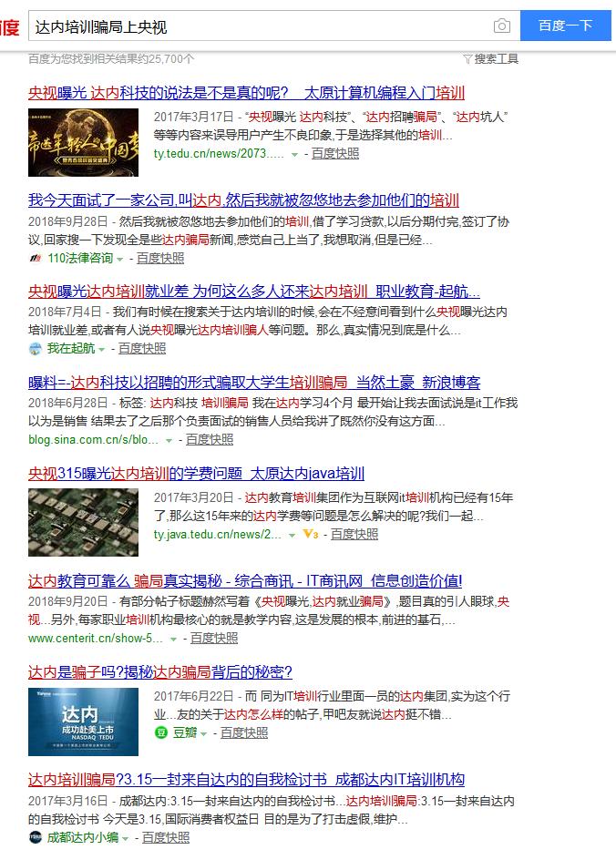
Task: Open result 达内教育可靠么 骗局真实揭秘
Action: (x=245, y=581)
